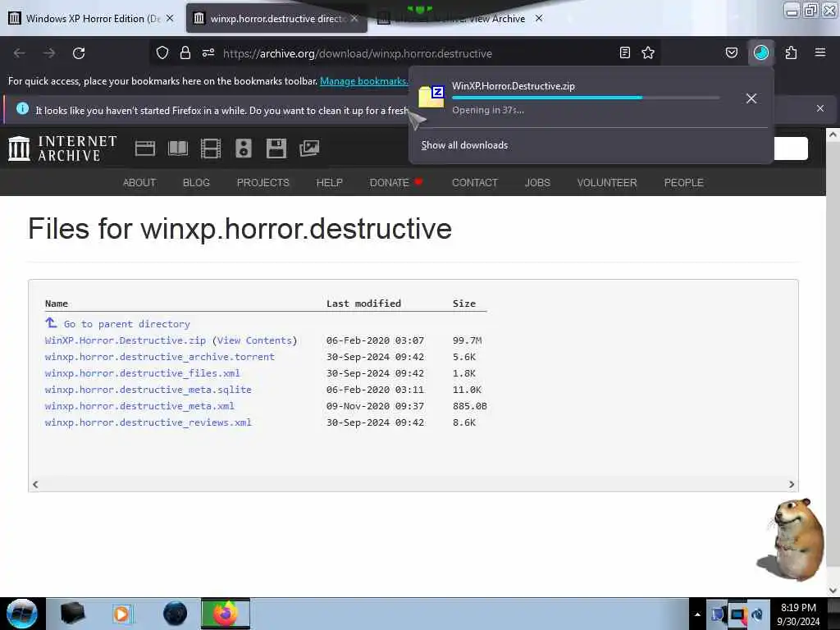Open the ABOUT menu item
The image size is (840, 630).
pos(139,183)
